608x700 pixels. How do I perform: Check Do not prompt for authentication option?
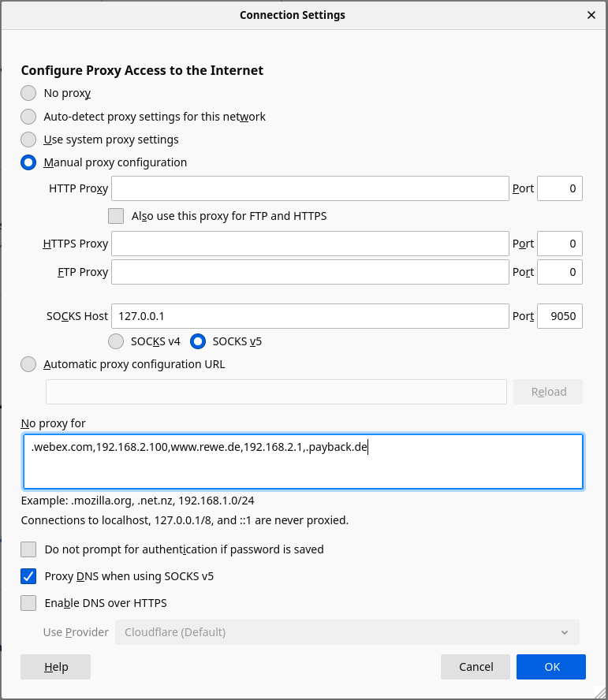click(28, 549)
